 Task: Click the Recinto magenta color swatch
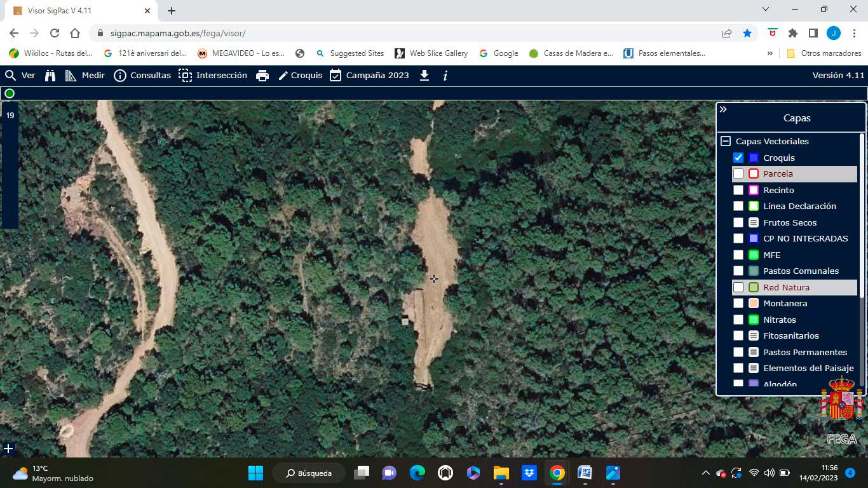(x=754, y=190)
